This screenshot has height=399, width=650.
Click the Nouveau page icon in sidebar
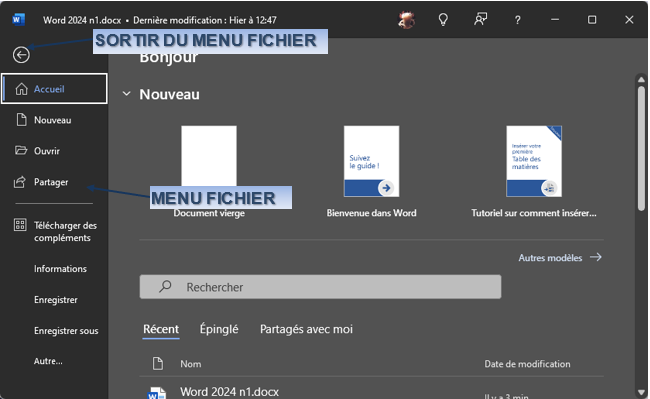[21, 120]
